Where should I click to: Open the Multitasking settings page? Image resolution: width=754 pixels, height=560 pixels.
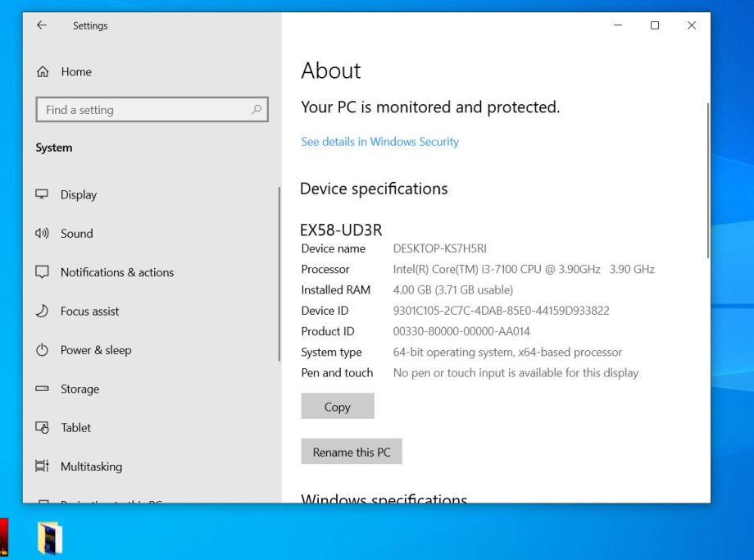pos(91,467)
